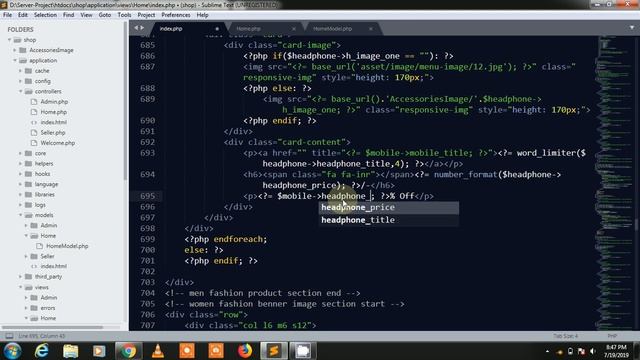Collapse the application folder
The width and height of the screenshot is (640, 360).
point(15,60)
